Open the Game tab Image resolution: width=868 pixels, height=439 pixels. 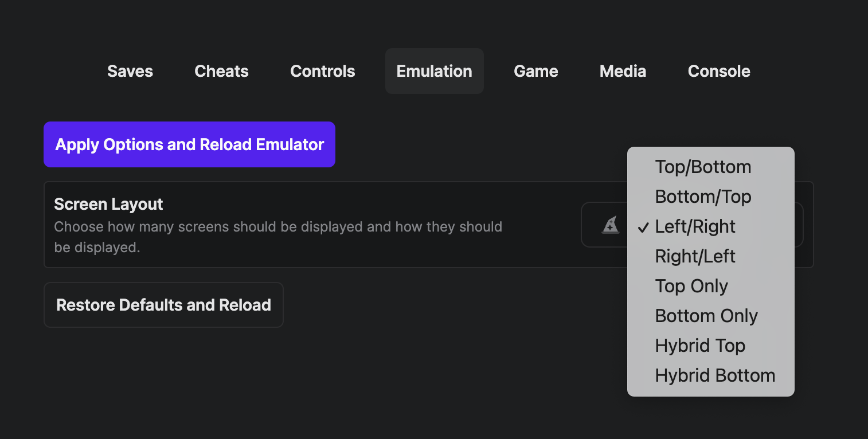tap(536, 71)
